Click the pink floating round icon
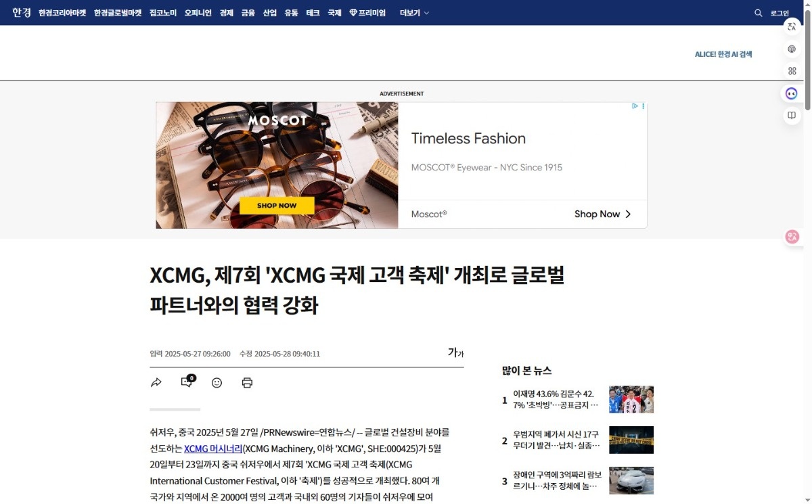This screenshot has width=812, height=504. 792,237
